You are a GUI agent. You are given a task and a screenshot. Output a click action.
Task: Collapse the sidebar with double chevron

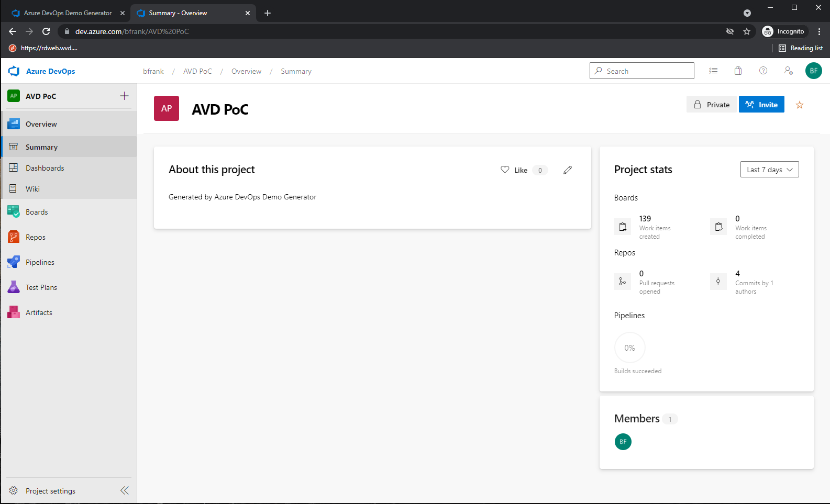[125, 490]
